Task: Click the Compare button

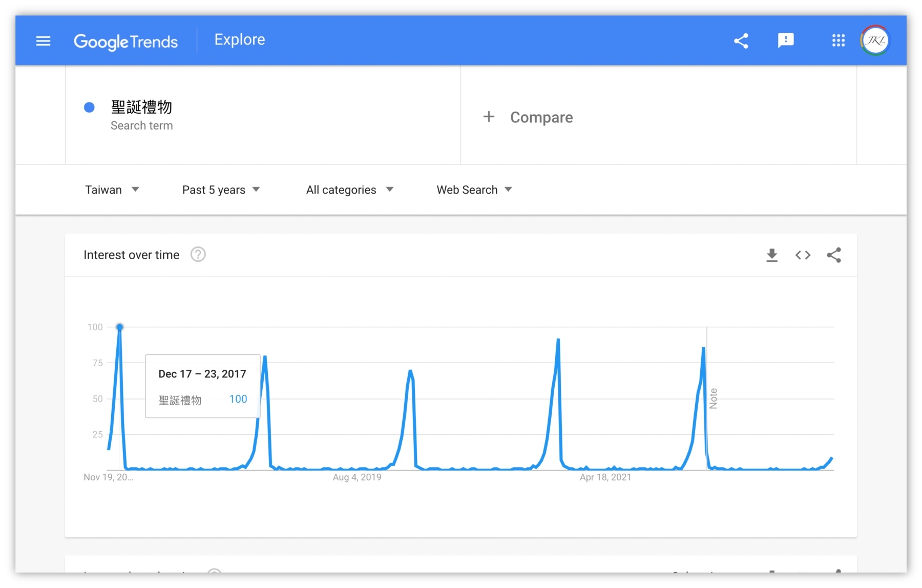Action: pos(541,117)
